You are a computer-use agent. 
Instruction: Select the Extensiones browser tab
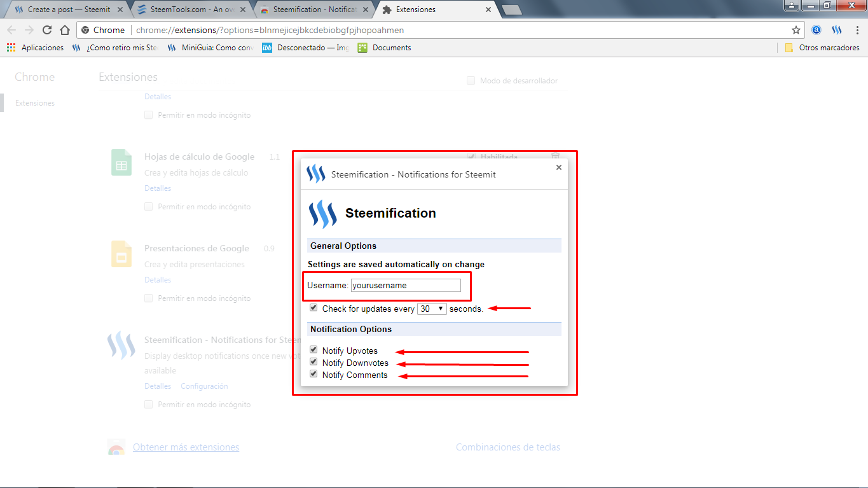click(x=436, y=10)
